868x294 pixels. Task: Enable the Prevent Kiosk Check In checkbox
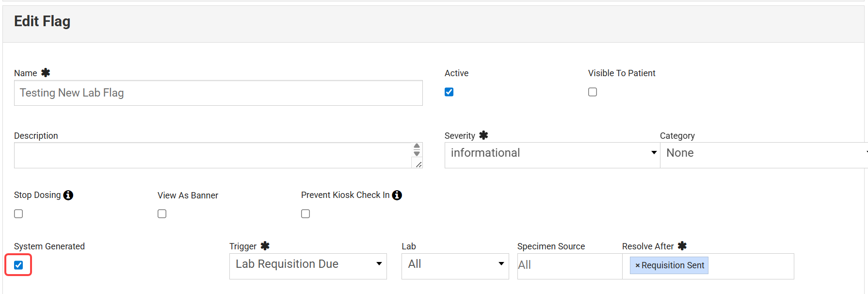[x=305, y=214]
